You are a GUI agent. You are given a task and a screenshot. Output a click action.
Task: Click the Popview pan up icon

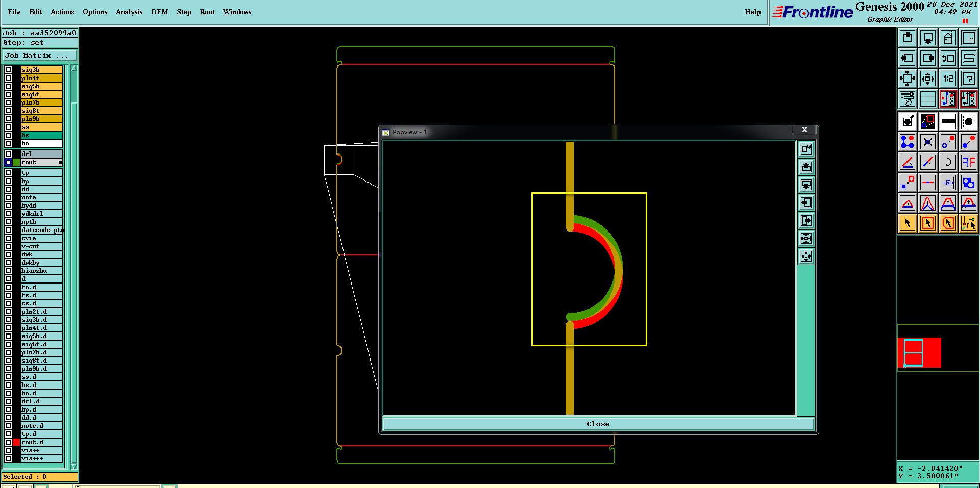[806, 167]
